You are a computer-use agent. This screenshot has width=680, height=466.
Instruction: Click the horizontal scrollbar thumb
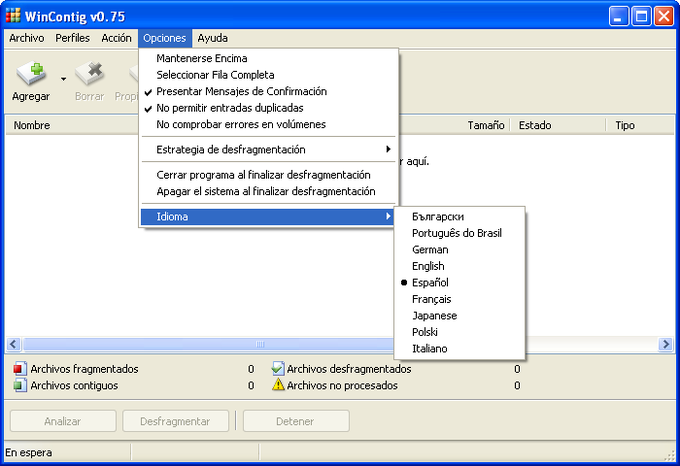click(208, 344)
